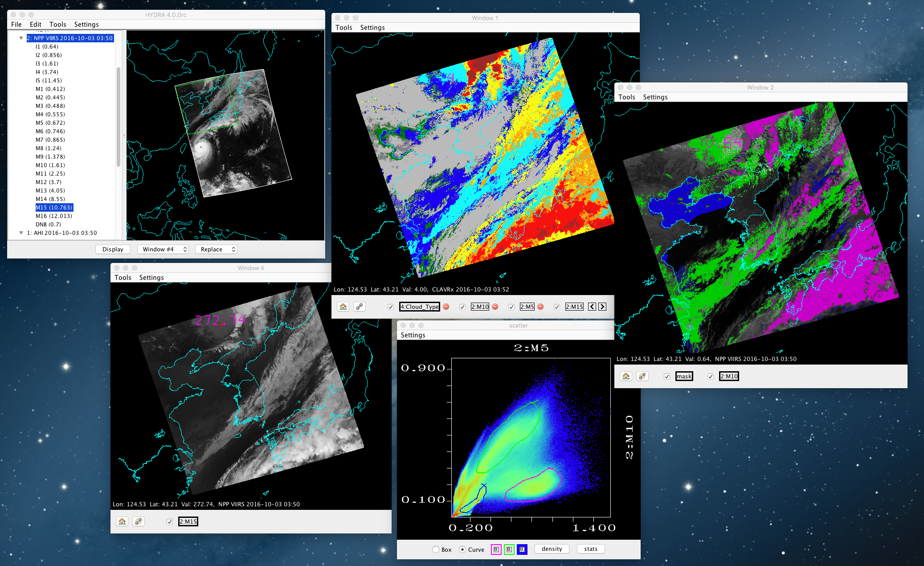Remove the 4:Cloud_Type layer with red minus
The height and width of the screenshot is (566, 924).
click(446, 307)
